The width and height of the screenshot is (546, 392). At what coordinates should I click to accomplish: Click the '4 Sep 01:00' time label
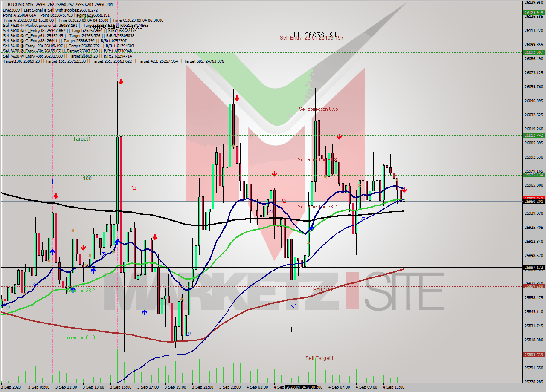[x=257, y=387]
